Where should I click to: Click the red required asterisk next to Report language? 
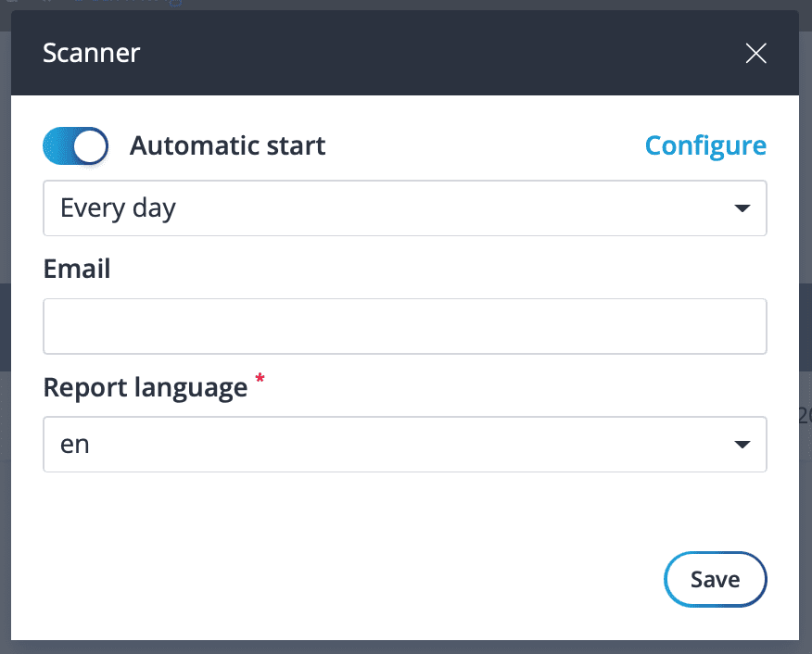[x=260, y=378]
